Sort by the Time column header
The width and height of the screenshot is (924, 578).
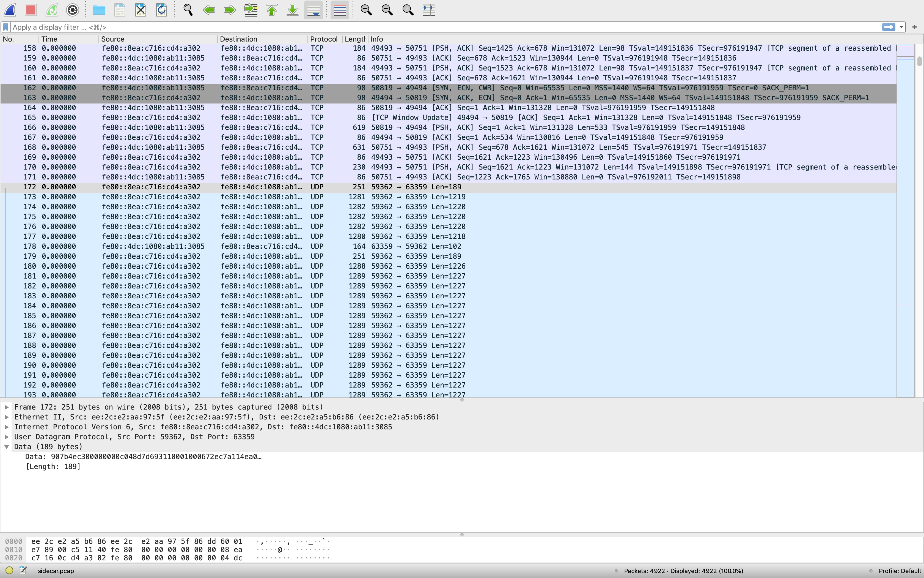[x=68, y=39]
